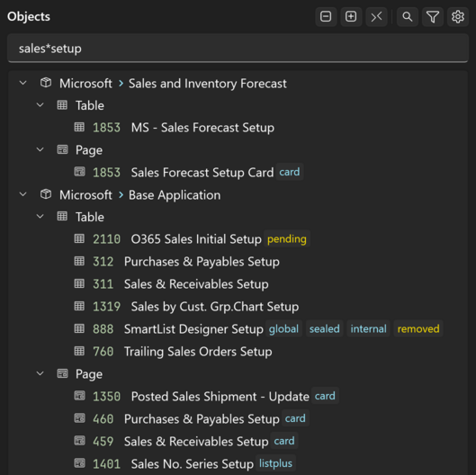Click the compact view arrows icon
476x475 pixels.
(x=376, y=16)
